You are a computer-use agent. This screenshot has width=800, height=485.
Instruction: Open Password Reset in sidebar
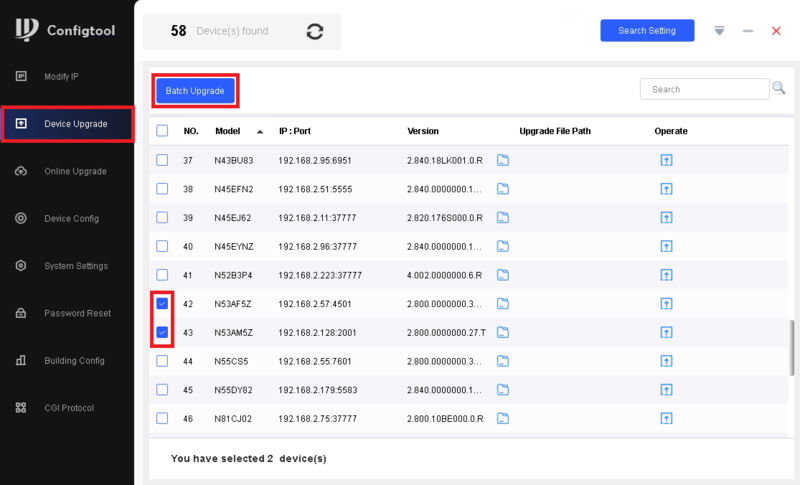point(77,313)
